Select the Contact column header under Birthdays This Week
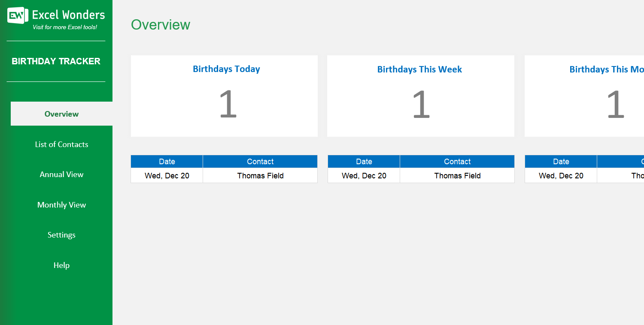Viewport: 644px width, 325px height. [x=457, y=161]
